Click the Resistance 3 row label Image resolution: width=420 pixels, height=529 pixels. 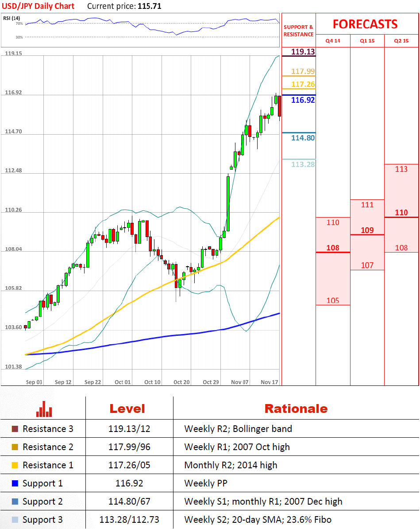tap(48, 429)
